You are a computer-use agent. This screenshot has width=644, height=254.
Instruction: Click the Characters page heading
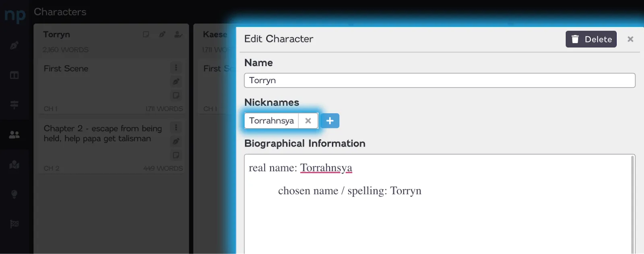[60, 12]
